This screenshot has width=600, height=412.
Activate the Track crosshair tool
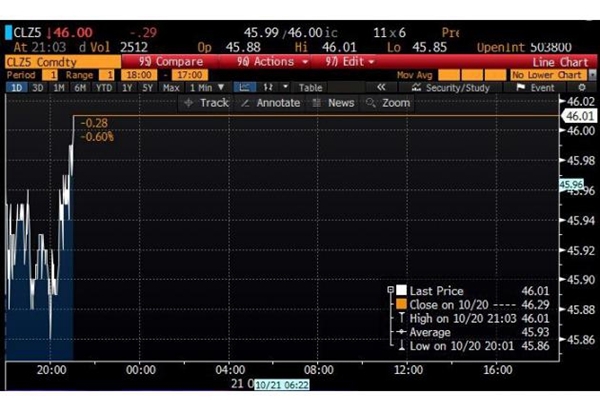coord(207,103)
